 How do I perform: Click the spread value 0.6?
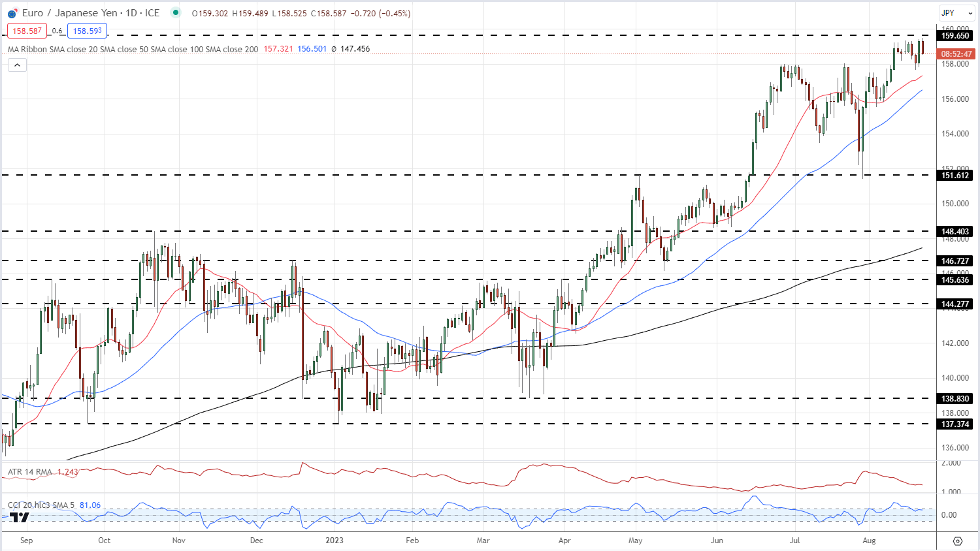57,31
